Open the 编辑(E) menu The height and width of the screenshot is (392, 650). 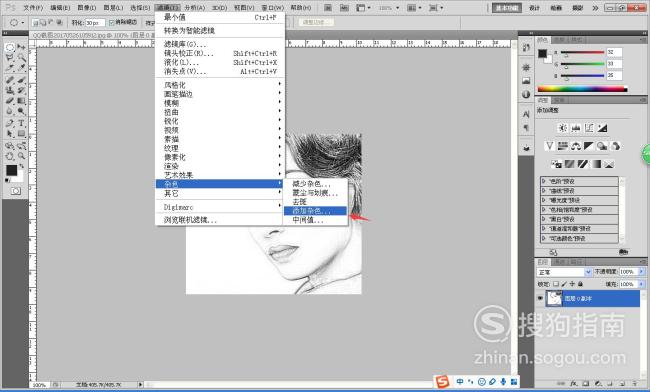pyautogui.click(x=60, y=8)
